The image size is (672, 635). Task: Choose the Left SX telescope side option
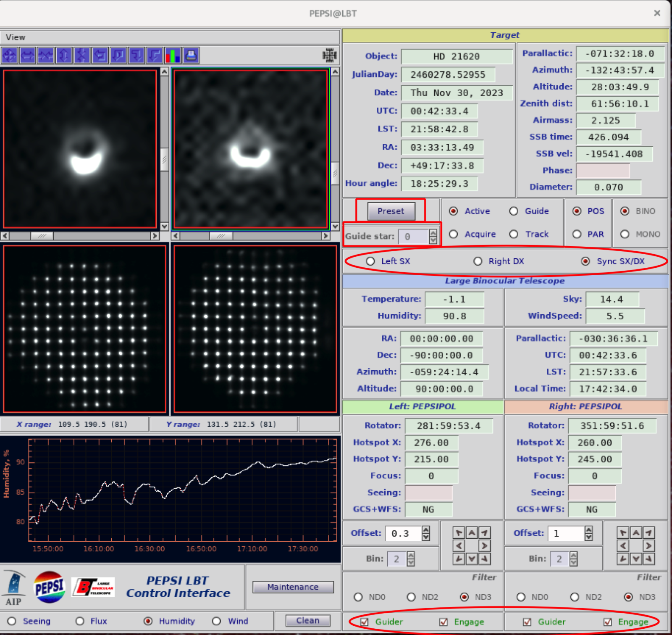370,261
